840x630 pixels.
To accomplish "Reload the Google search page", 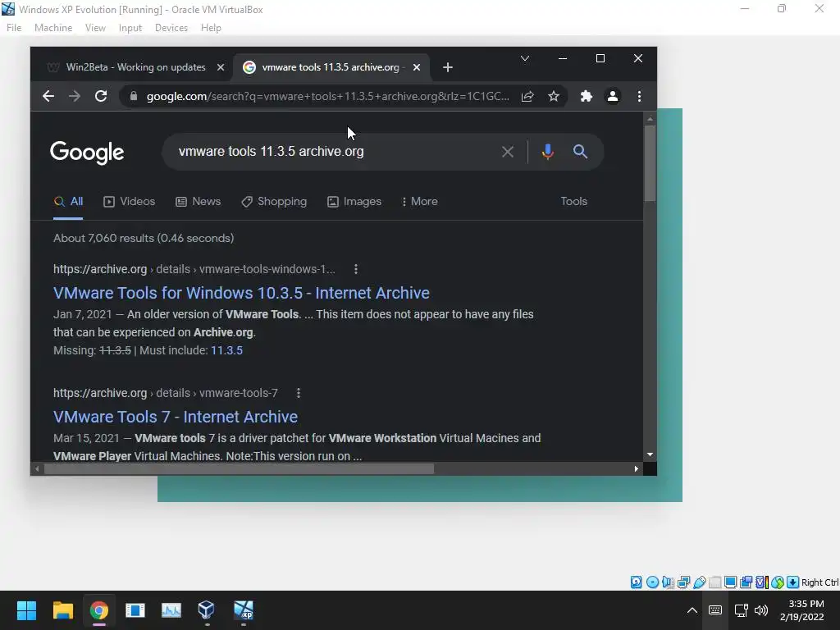I will 101,96.
